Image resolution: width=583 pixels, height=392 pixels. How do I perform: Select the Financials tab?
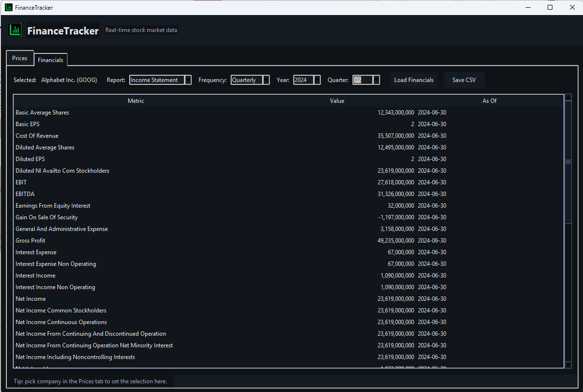point(50,60)
